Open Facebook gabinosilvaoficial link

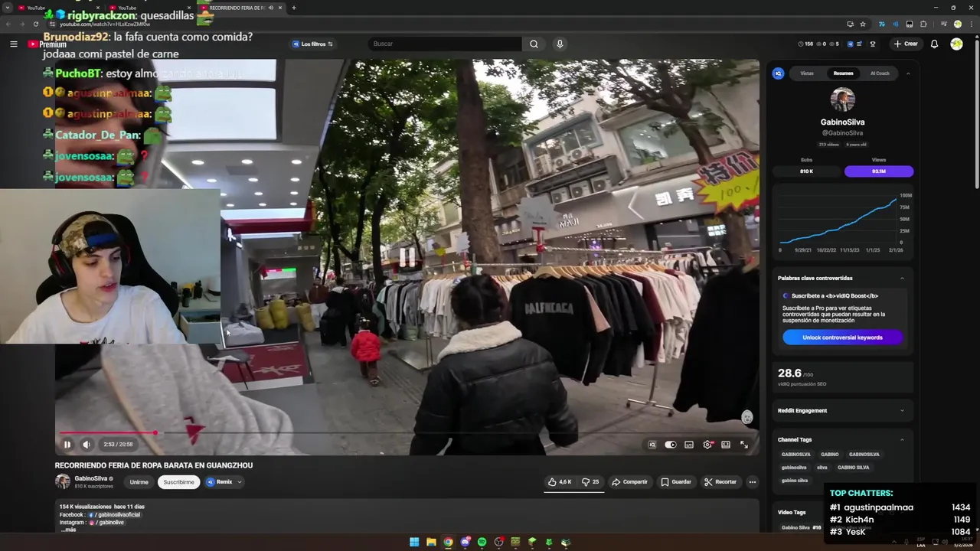tap(115, 515)
